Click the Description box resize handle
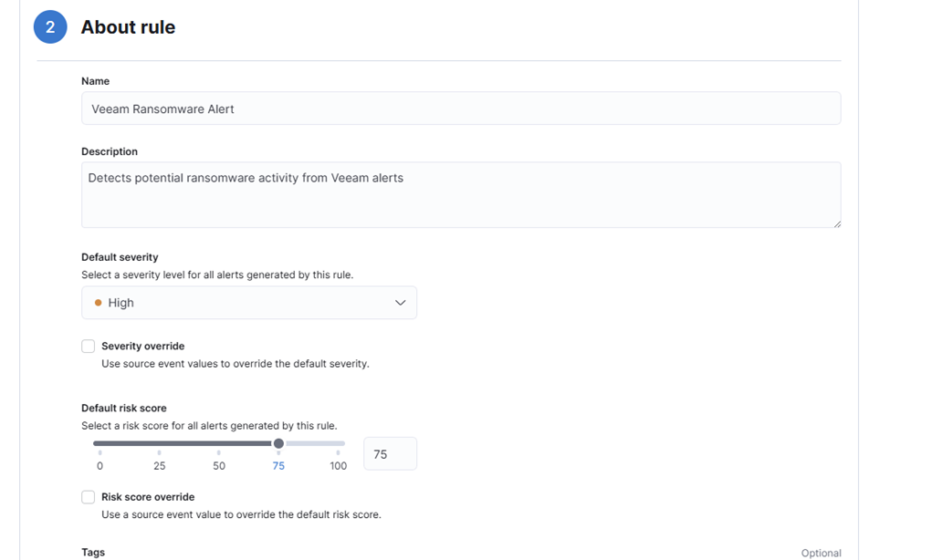The height and width of the screenshot is (560, 932). (x=836, y=223)
